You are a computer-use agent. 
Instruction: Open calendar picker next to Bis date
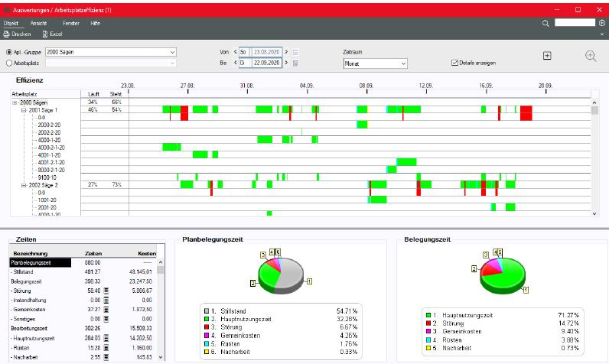(296, 63)
